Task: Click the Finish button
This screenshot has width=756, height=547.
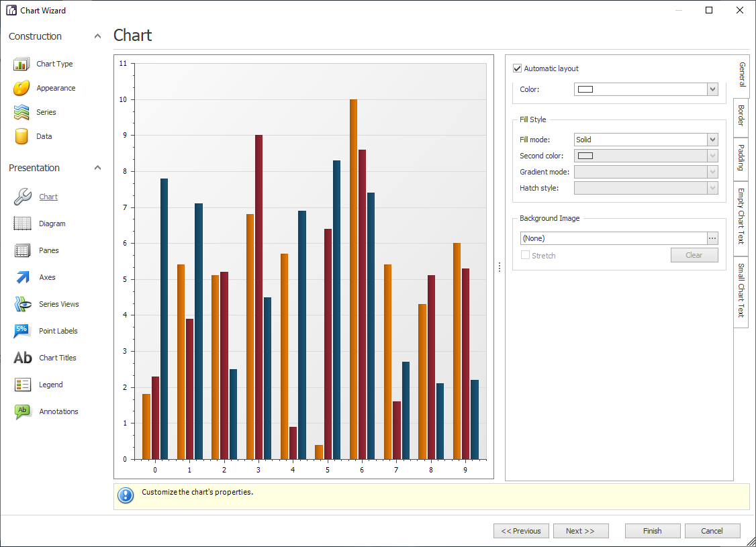Action: [x=652, y=531]
